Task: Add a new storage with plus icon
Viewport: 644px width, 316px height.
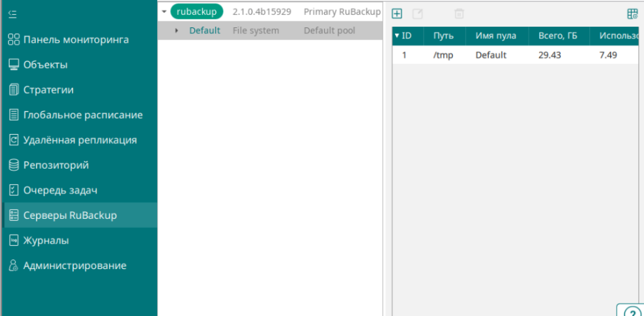Action: (396, 14)
